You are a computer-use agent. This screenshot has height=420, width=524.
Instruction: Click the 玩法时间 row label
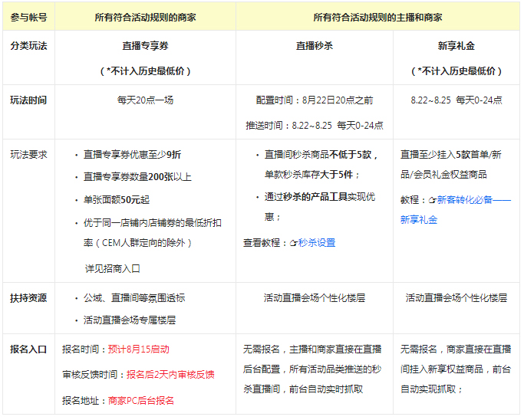pyautogui.click(x=28, y=100)
